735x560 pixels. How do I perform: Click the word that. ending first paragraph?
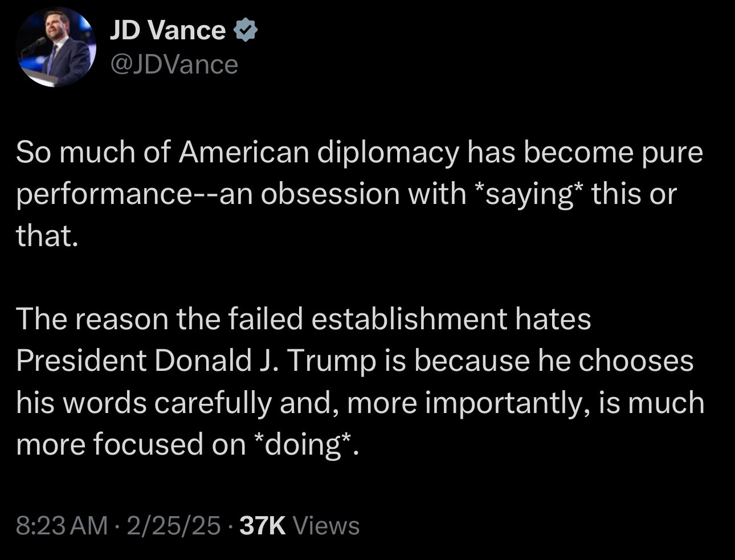tap(46, 235)
